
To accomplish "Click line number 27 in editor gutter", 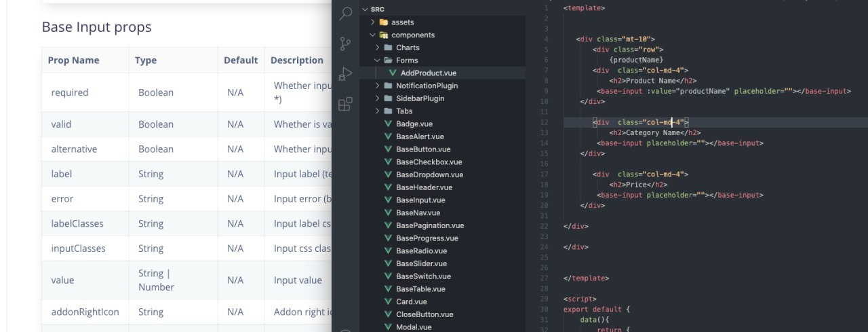I will click(545, 278).
